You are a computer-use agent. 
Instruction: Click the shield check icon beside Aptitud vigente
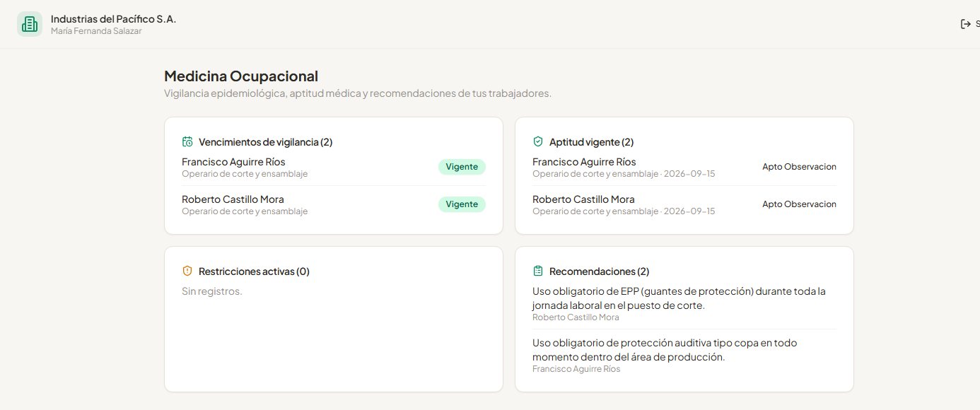coord(538,141)
